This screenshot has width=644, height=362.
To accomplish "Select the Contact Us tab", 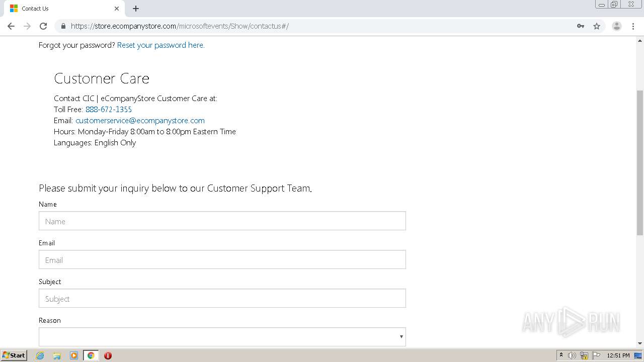I will [64, 9].
